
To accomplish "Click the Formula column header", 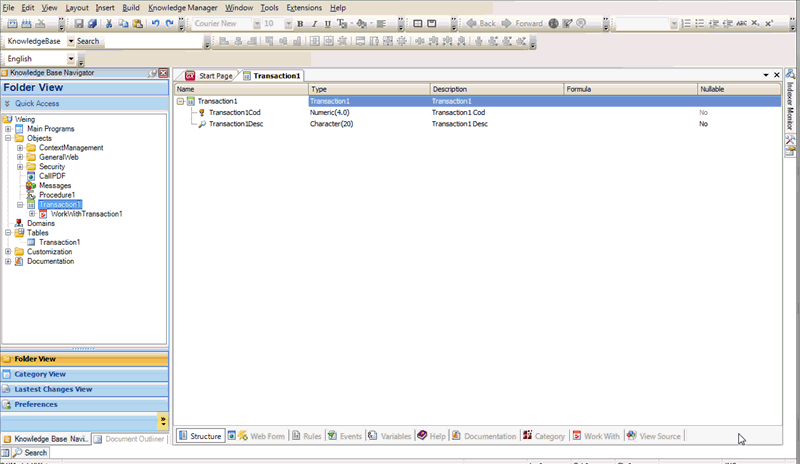I will tap(630, 89).
